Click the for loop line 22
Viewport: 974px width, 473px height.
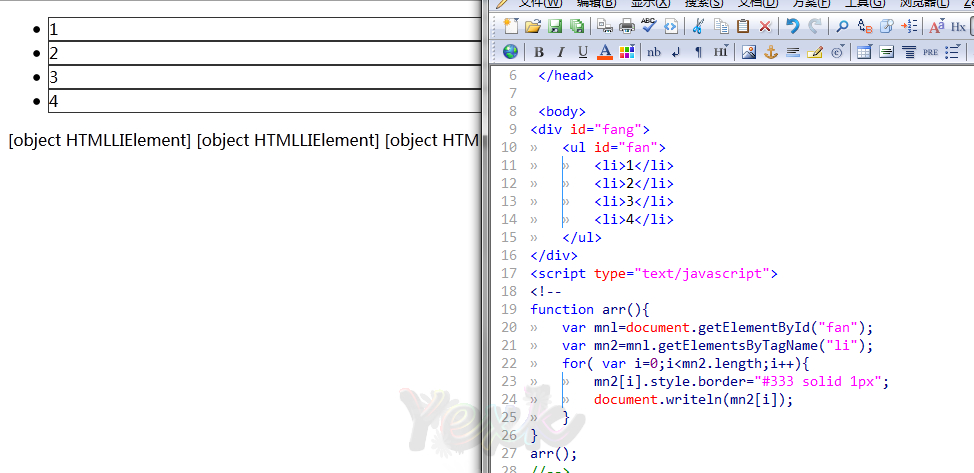(686, 363)
